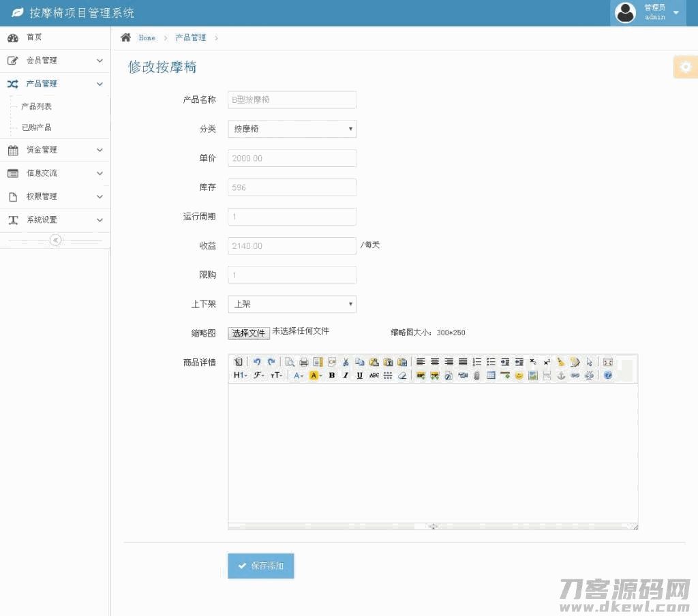Open the admin user dropdown menu

coord(648,13)
